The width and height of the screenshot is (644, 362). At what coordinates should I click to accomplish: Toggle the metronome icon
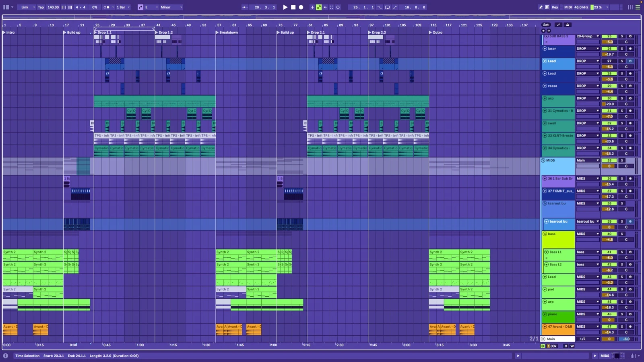[x=106, y=7]
